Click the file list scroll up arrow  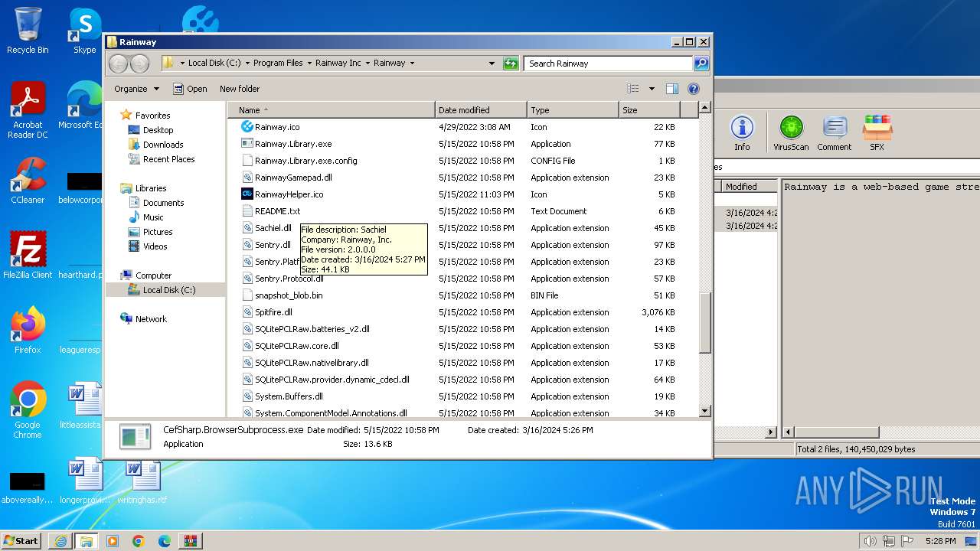click(x=705, y=108)
